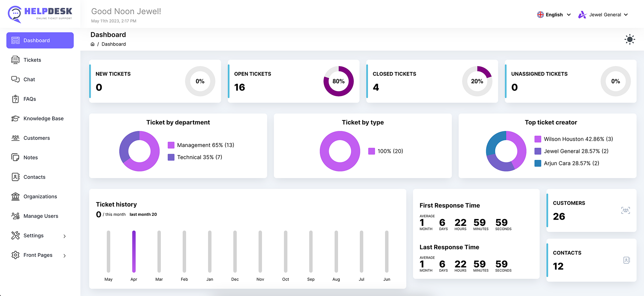Open the Jewel General account menu
Viewport: 644px width, 296px height.
point(603,14)
